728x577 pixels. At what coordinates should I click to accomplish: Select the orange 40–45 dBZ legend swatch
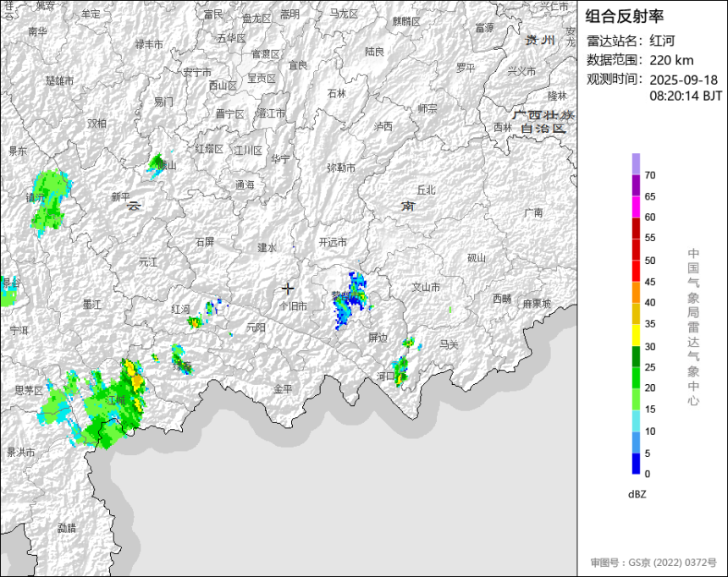click(636, 293)
